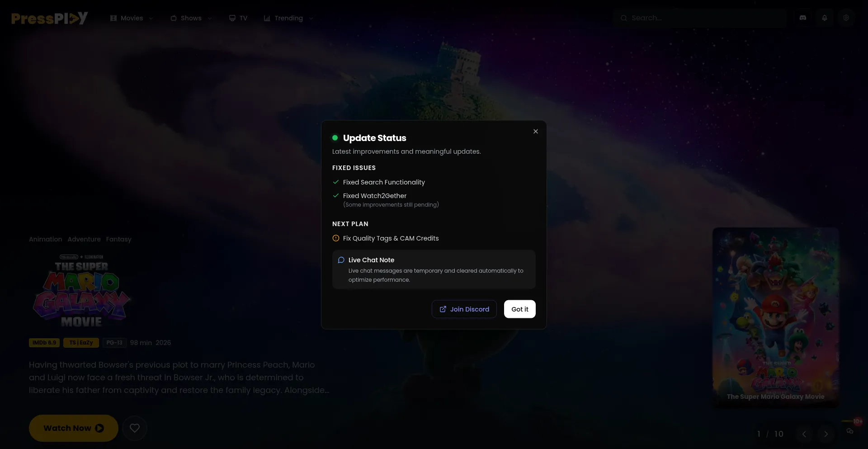
Task: Click the TV monitor icon
Action: click(232, 18)
